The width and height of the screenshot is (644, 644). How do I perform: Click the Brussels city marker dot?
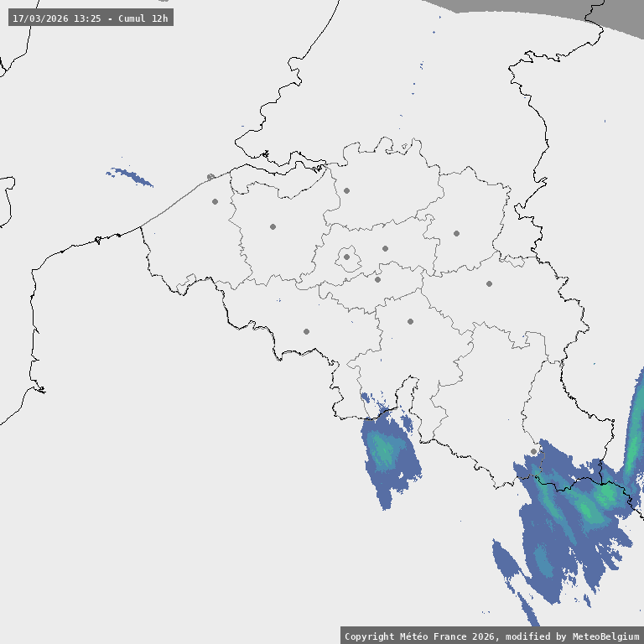(x=346, y=257)
